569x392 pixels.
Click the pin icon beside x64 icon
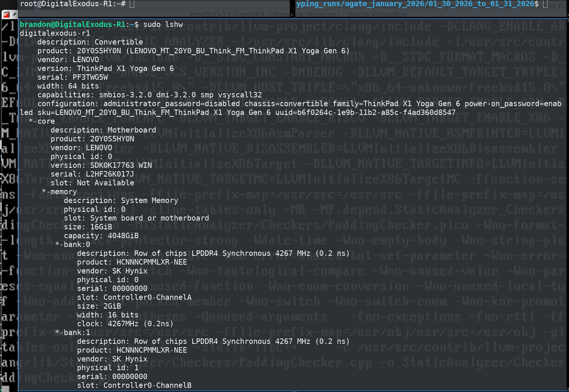click(x=14, y=14)
